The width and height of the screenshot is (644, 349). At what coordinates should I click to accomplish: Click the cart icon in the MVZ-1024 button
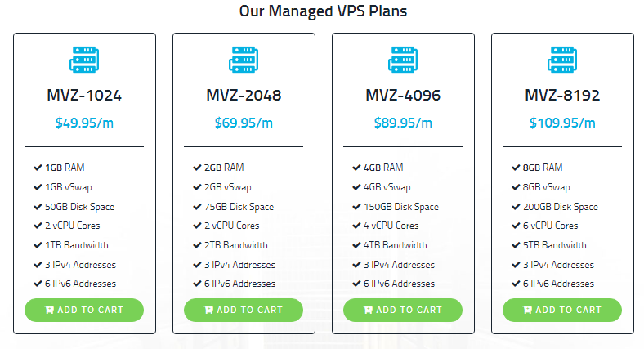(x=49, y=310)
